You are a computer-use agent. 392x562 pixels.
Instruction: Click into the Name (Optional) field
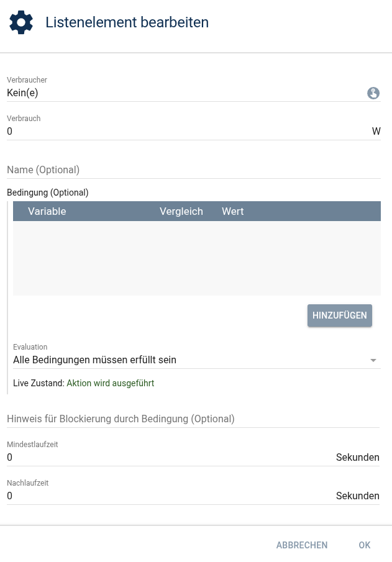(193, 170)
